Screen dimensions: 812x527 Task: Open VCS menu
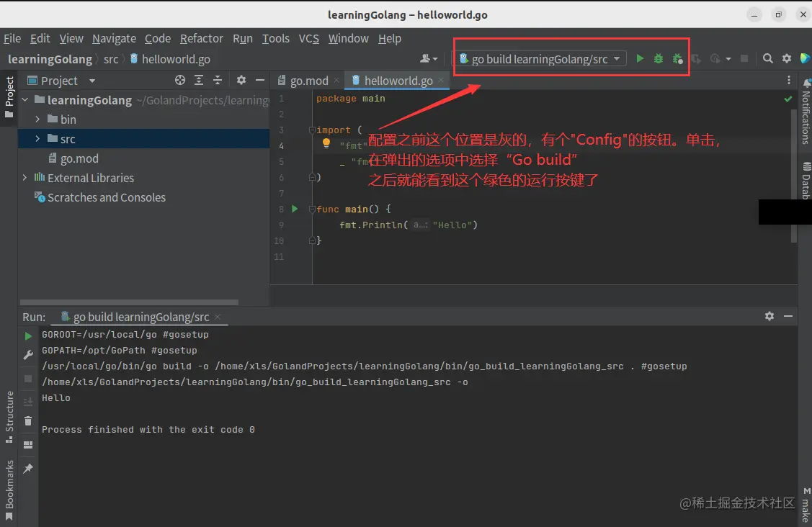coord(308,38)
